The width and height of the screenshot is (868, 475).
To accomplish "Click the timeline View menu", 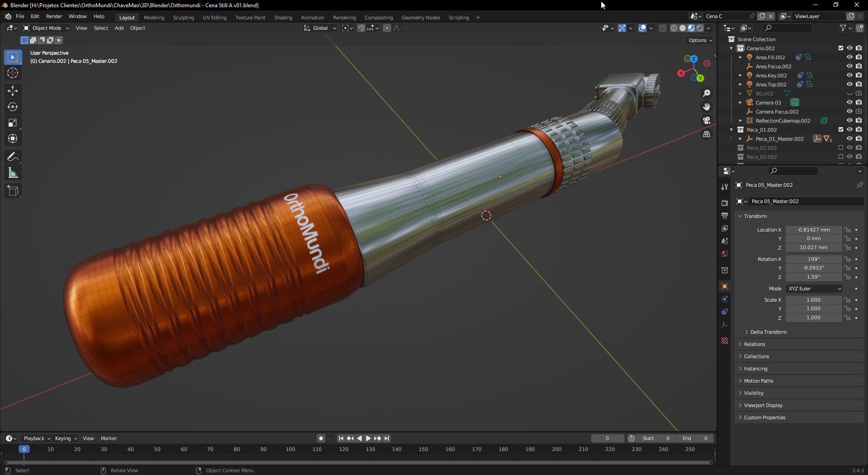I will click(88, 438).
